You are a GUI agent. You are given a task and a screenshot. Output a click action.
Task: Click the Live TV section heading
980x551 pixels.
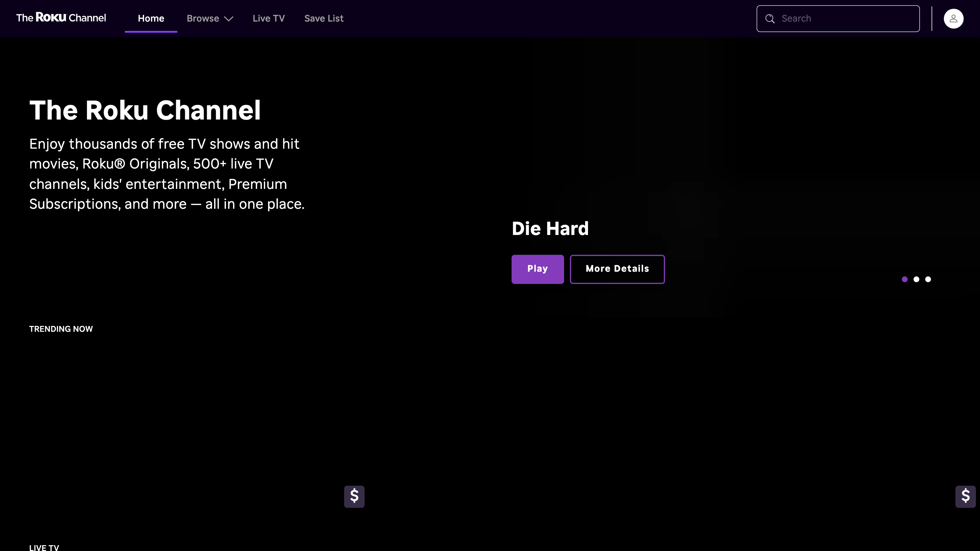pyautogui.click(x=44, y=547)
